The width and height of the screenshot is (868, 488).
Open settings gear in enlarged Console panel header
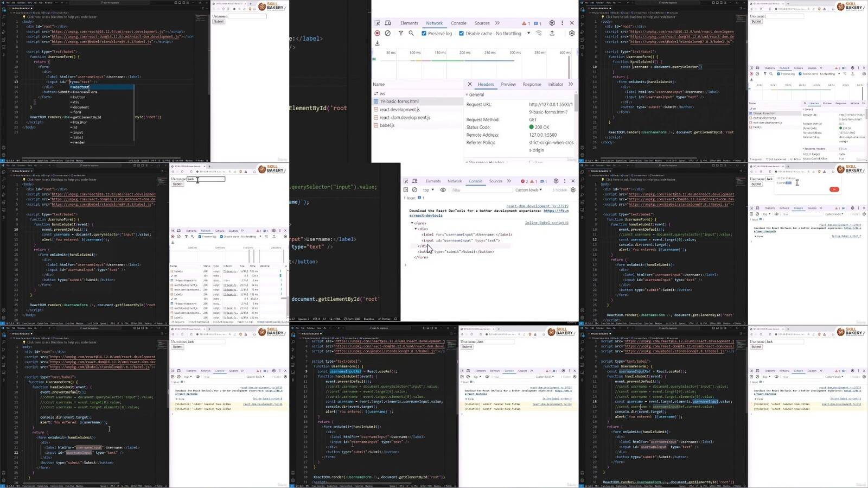(556, 181)
